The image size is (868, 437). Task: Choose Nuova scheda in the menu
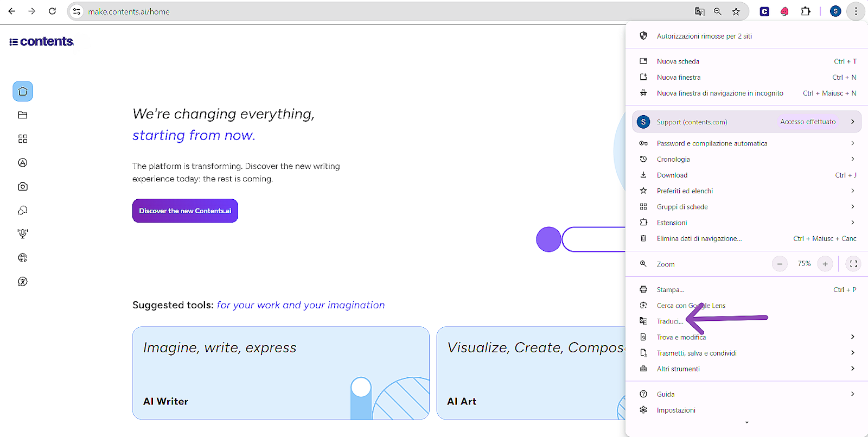(678, 61)
